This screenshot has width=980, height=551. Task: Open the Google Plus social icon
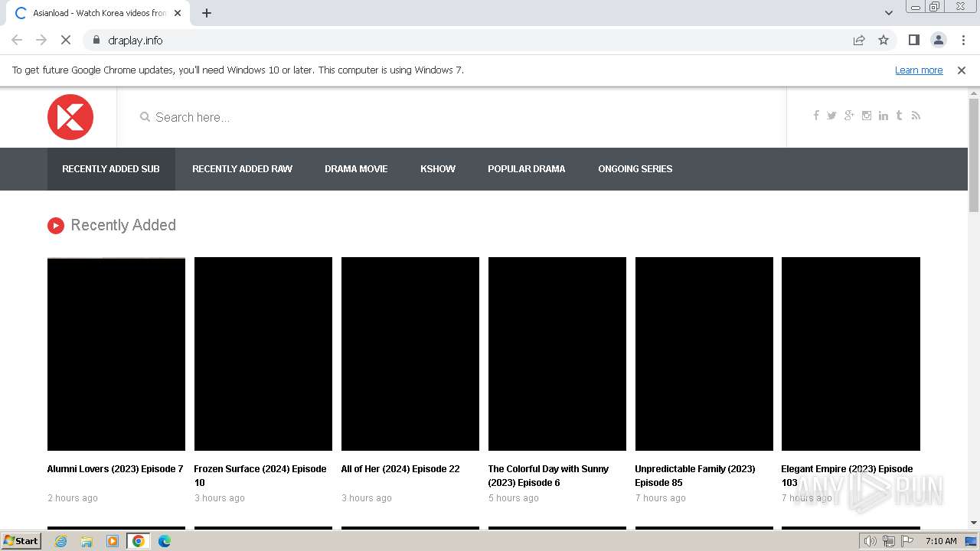point(849,116)
